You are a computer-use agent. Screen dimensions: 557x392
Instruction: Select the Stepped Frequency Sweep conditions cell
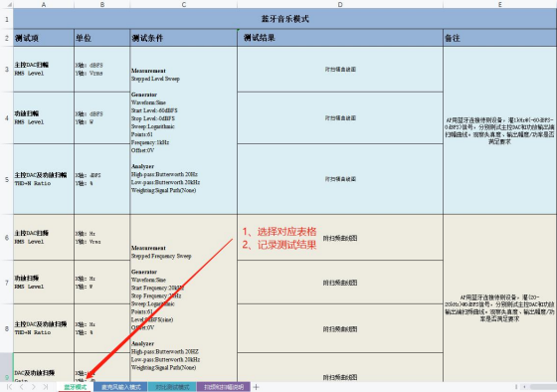[x=184, y=297]
